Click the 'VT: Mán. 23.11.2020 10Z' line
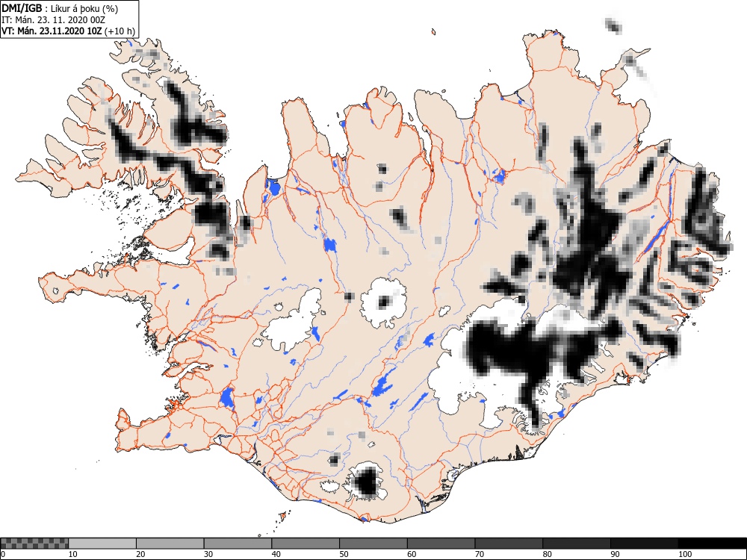 (52, 31)
